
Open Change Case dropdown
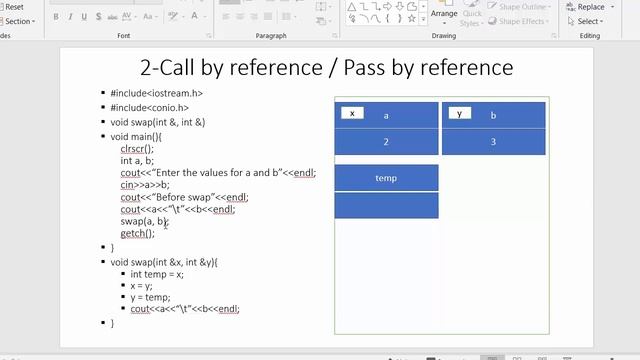pyautogui.click(x=150, y=17)
